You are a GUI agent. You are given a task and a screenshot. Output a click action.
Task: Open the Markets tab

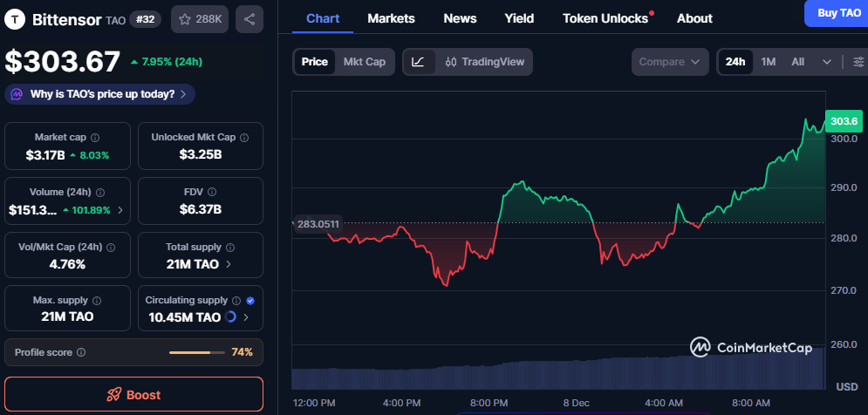point(391,18)
